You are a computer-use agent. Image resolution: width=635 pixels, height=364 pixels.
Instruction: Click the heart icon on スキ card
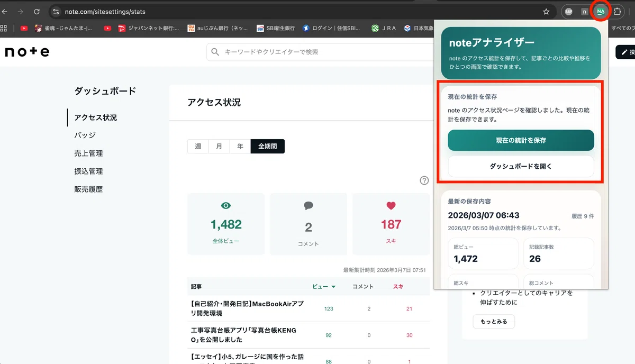[391, 205]
